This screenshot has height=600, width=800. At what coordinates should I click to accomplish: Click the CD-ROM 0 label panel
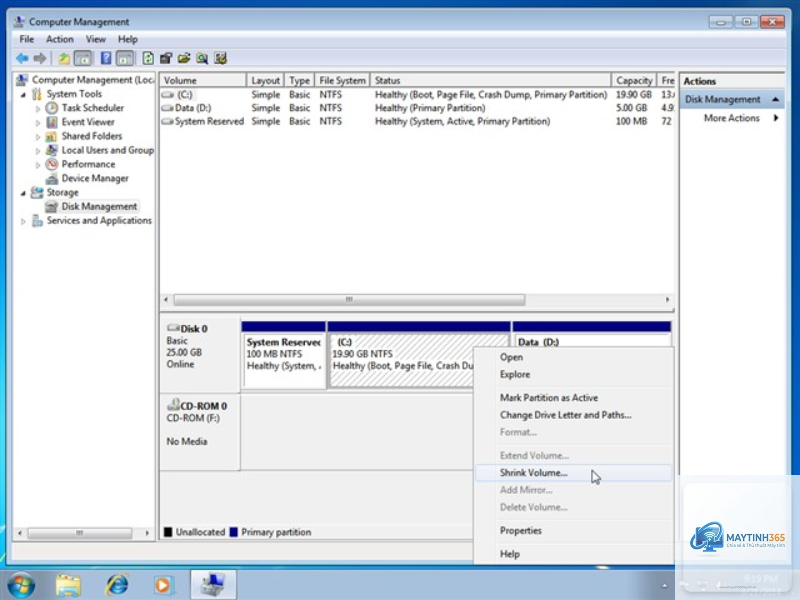coord(199,431)
